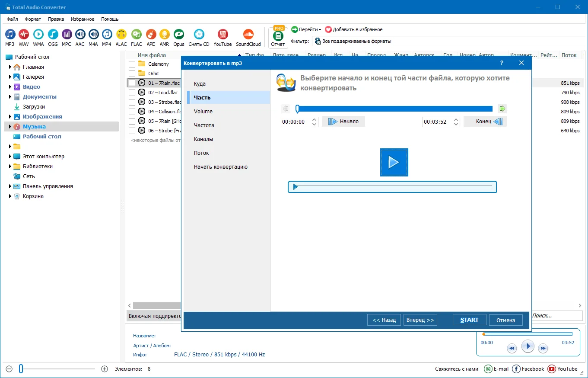Image resolution: width=588 pixels, height=378 pixels.
Task: Select the Opus format icon
Action: [x=178, y=35]
